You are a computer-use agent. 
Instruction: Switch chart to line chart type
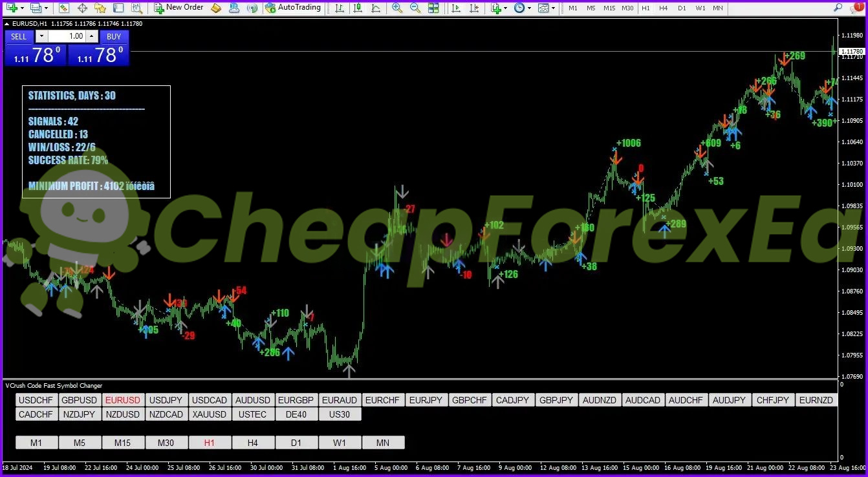coord(376,8)
